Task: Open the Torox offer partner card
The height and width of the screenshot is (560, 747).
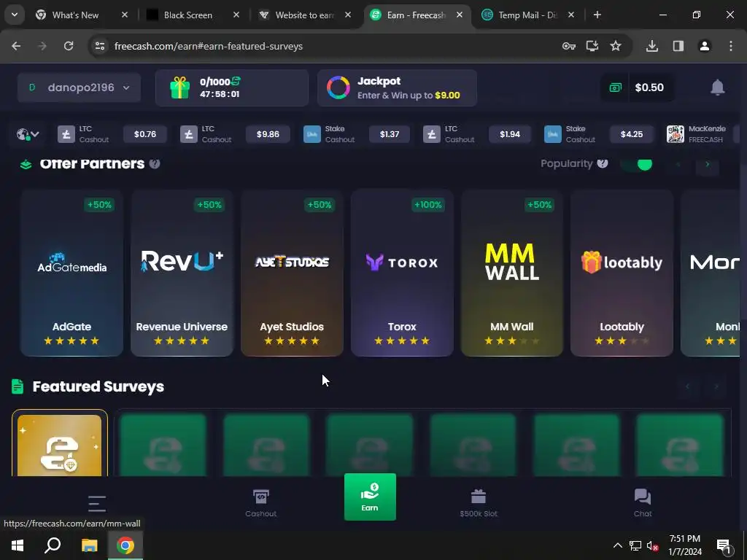Action: (402, 273)
